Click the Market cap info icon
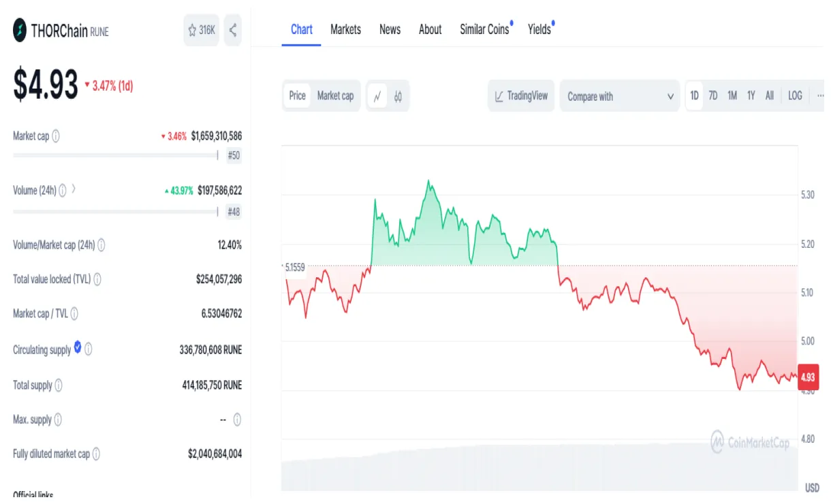Image resolution: width=831 pixels, height=504 pixels. coord(57,136)
